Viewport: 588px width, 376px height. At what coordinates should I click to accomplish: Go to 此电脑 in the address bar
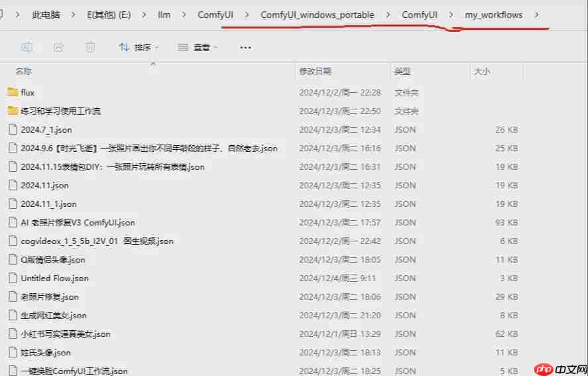coord(46,15)
